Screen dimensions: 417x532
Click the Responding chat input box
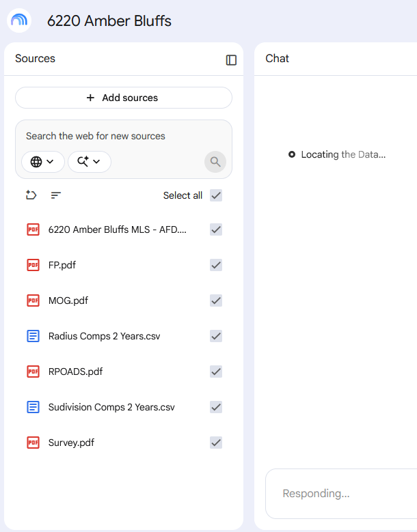point(341,494)
